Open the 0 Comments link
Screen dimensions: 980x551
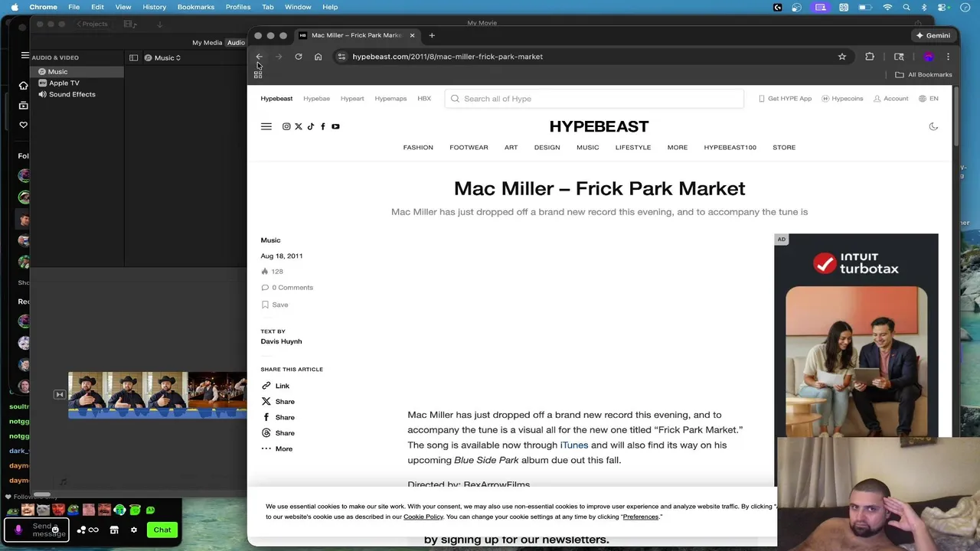[x=287, y=288]
